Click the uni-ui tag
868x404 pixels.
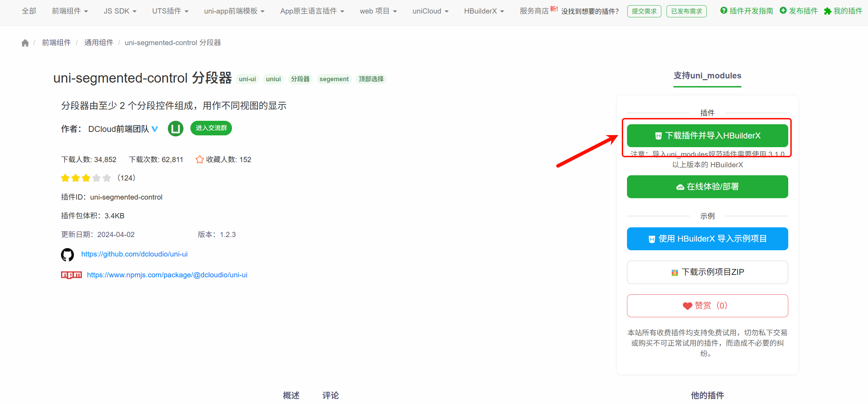[248, 79]
